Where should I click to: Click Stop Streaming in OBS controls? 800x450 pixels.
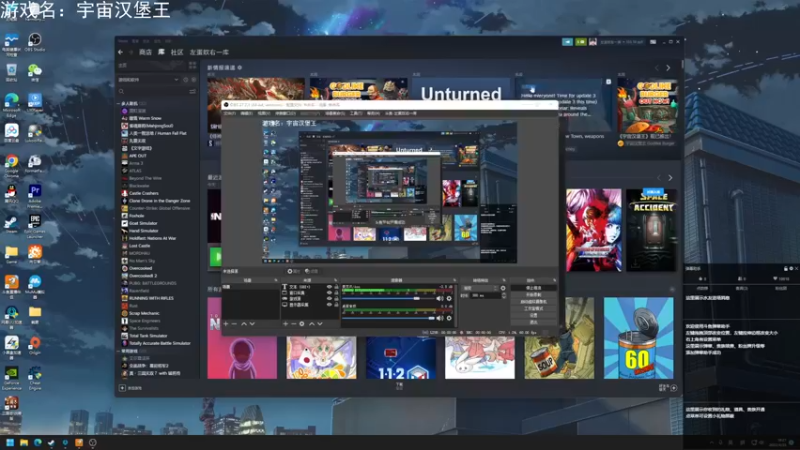(533, 288)
